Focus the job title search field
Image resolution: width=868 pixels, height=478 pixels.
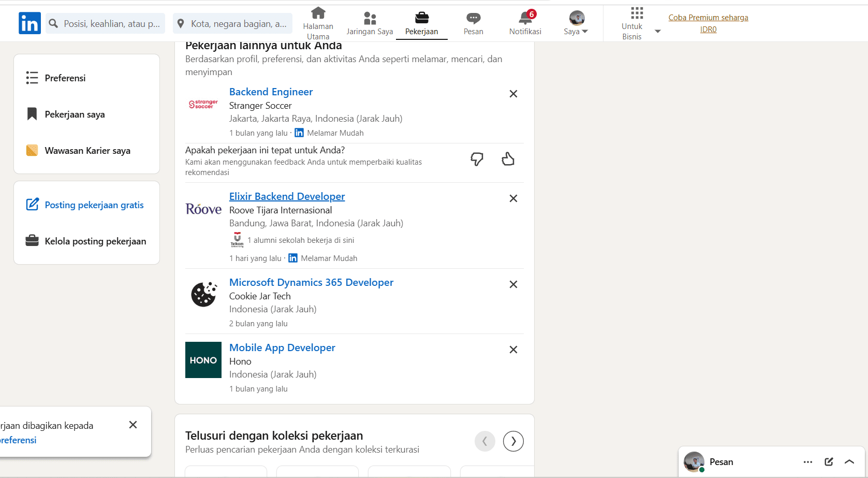tap(106, 23)
